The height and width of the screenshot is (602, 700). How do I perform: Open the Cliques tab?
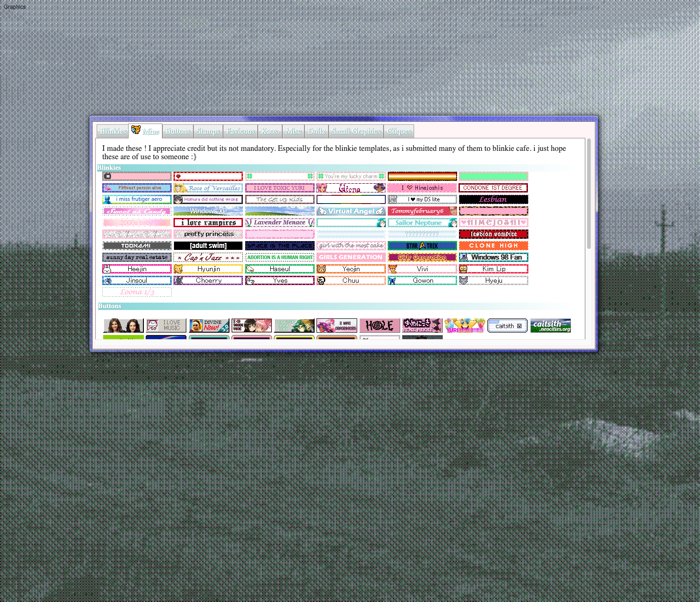point(399,131)
